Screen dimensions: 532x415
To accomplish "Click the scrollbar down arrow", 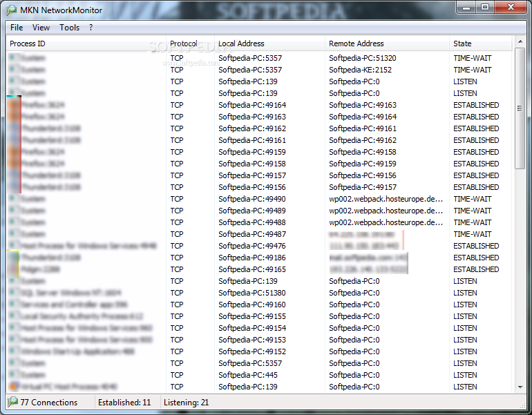I will 520,387.
